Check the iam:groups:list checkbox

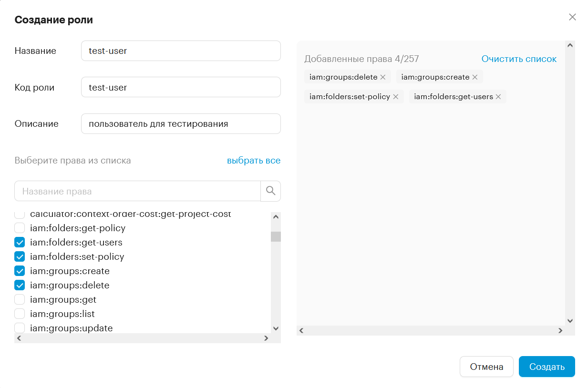(20, 314)
